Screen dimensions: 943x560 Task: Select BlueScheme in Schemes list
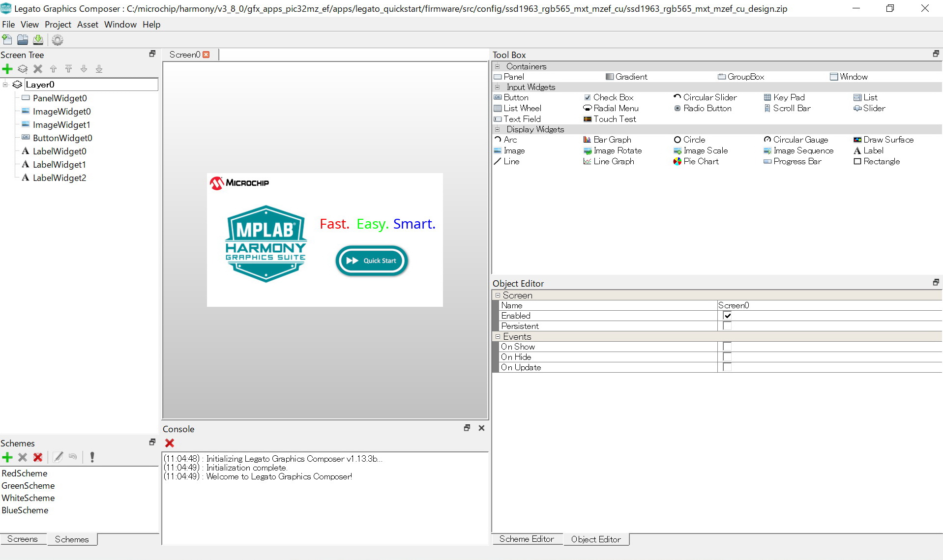coord(25,510)
